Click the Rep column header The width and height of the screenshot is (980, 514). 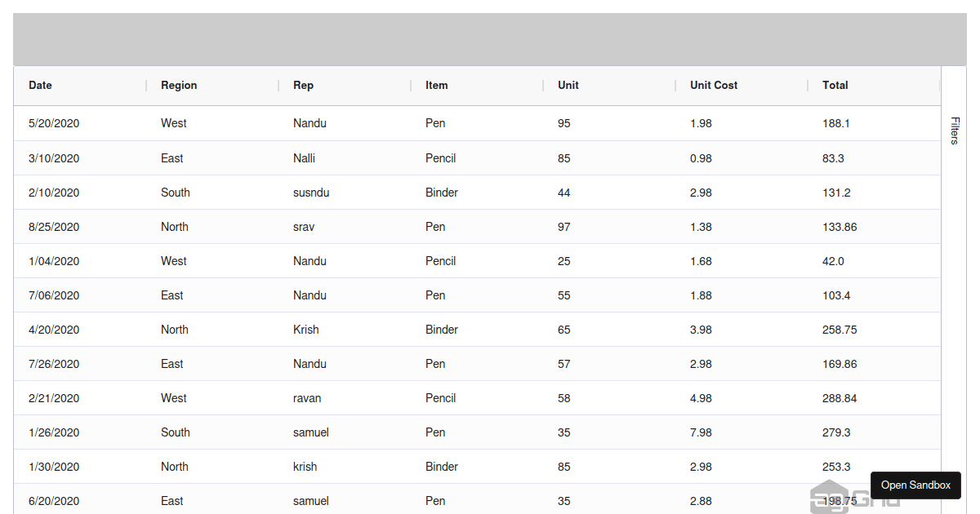click(x=303, y=85)
